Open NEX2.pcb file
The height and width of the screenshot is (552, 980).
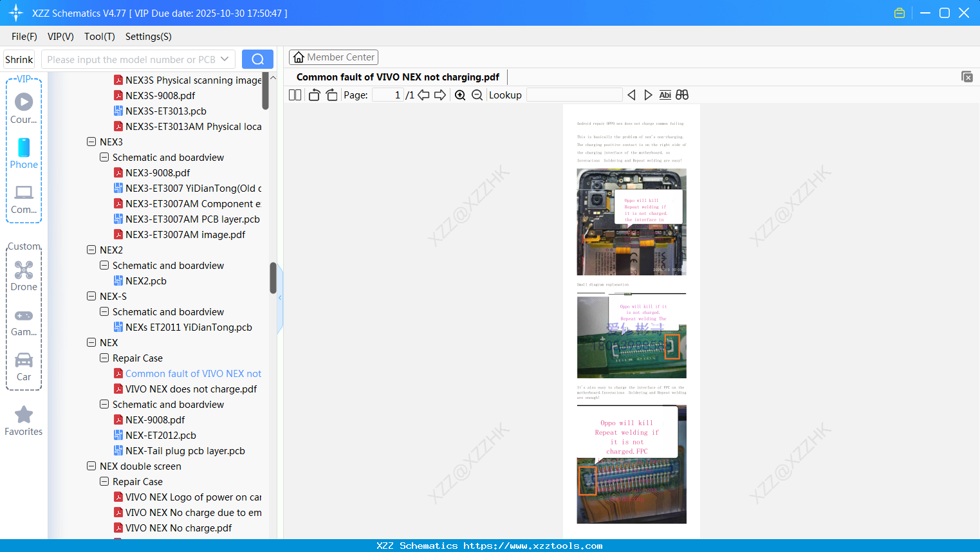coord(146,281)
